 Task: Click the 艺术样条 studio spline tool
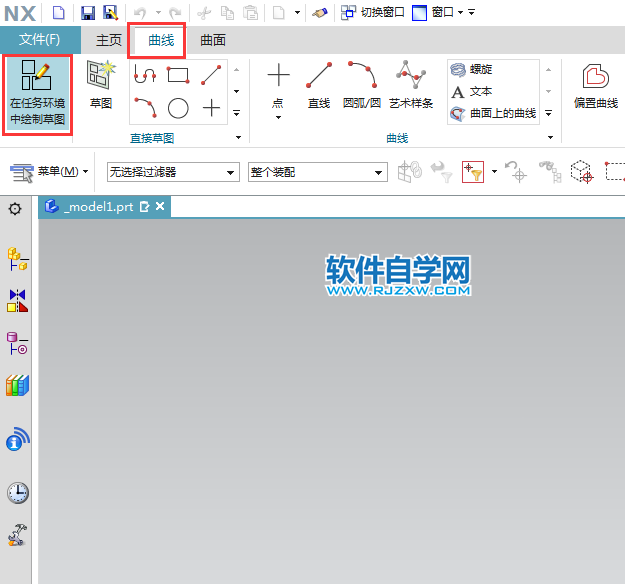click(411, 86)
